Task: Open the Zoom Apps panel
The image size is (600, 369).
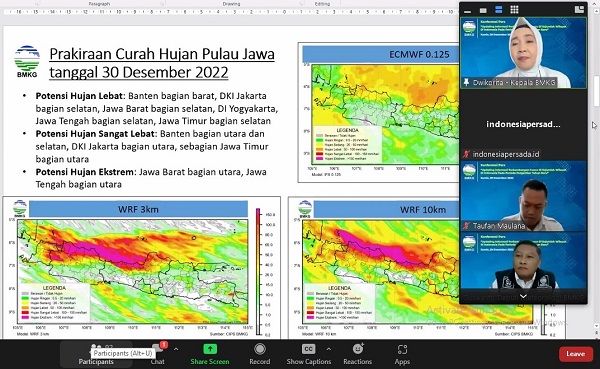Action: pyautogui.click(x=402, y=354)
